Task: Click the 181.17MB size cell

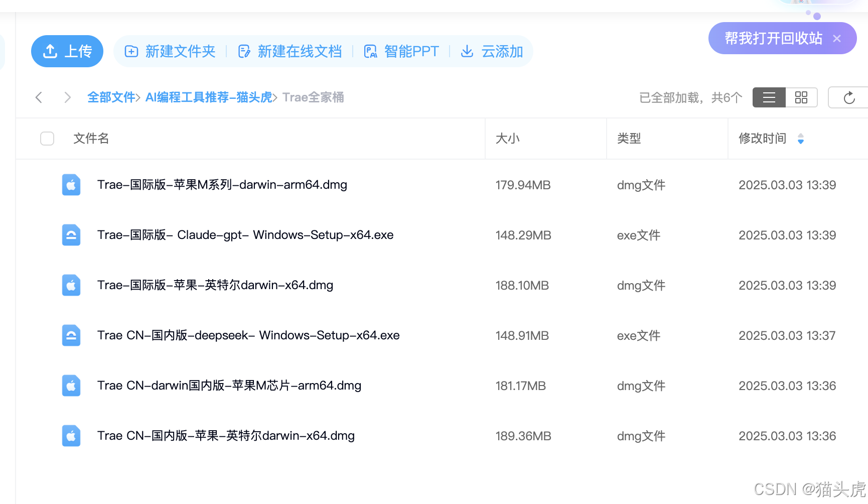Action: click(x=521, y=386)
